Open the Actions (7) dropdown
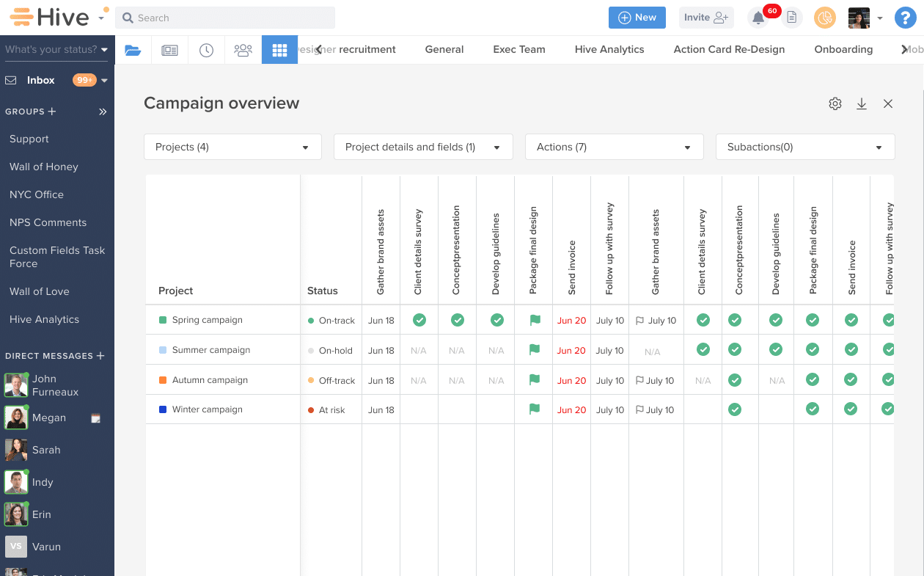Image resolution: width=924 pixels, height=576 pixels. click(615, 147)
